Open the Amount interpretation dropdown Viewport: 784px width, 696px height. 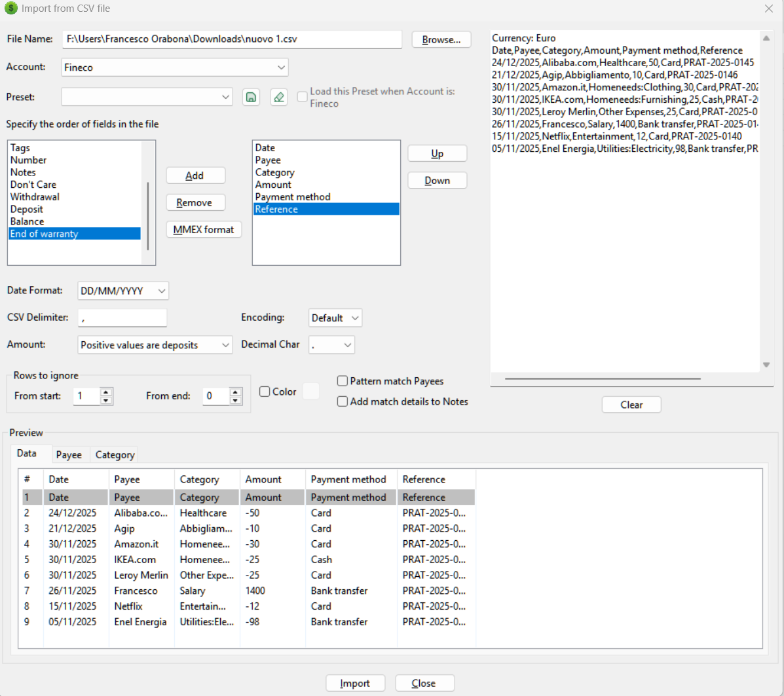coord(225,344)
